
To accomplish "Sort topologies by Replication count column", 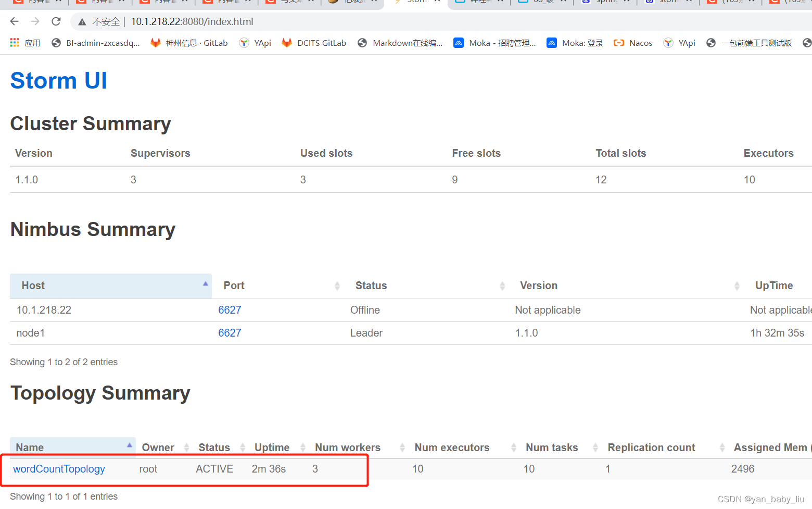I will pos(665,448).
